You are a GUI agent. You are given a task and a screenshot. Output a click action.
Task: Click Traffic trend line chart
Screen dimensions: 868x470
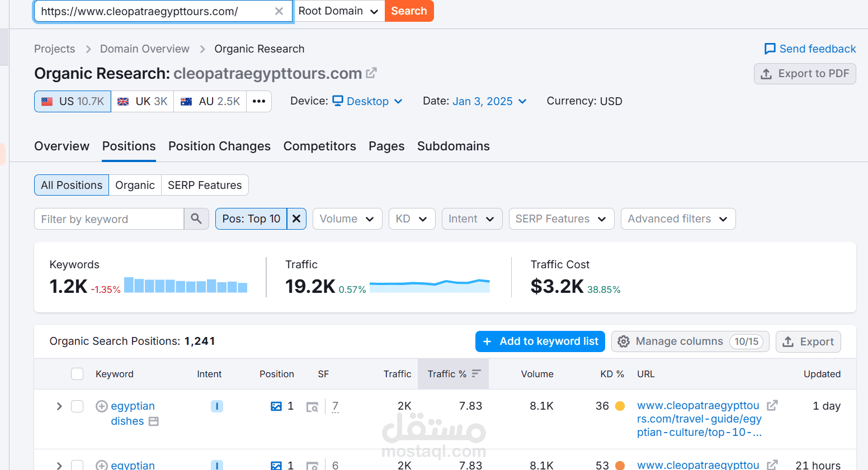(430, 286)
